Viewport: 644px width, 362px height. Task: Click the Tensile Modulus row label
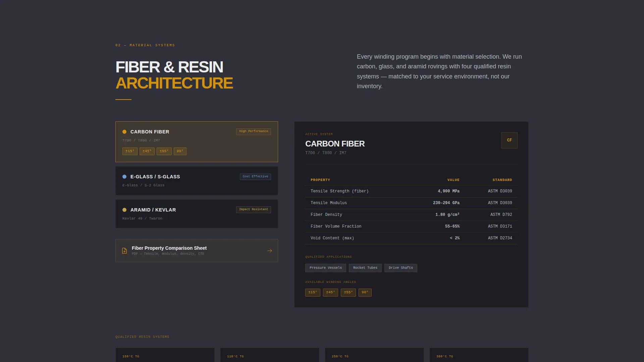click(x=329, y=203)
